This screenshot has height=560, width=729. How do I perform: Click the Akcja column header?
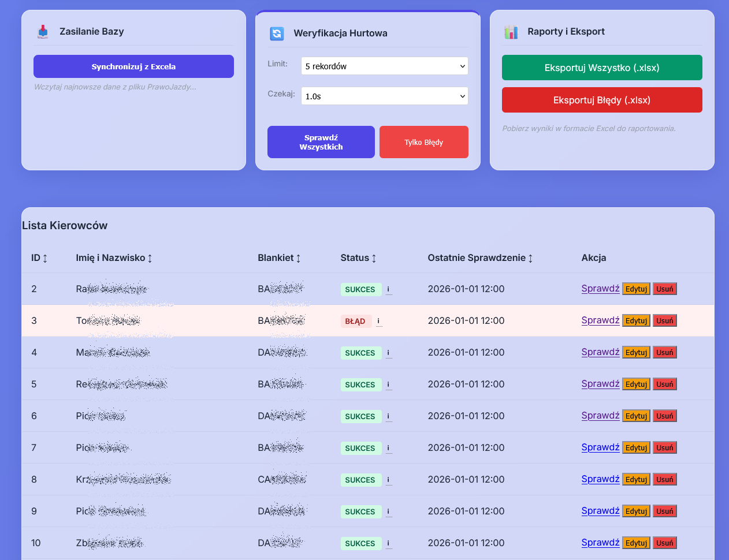click(x=594, y=258)
